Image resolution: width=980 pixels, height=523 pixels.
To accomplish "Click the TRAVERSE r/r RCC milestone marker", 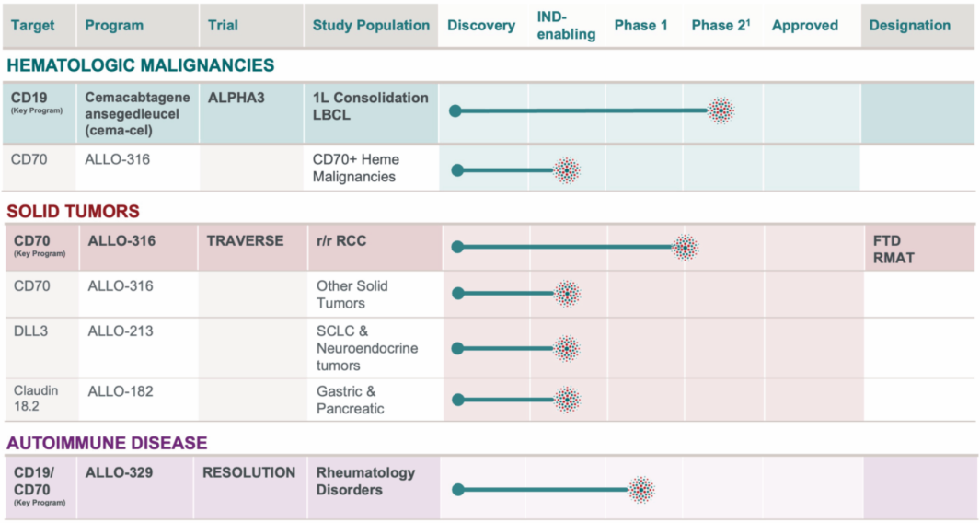I will [x=685, y=247].
